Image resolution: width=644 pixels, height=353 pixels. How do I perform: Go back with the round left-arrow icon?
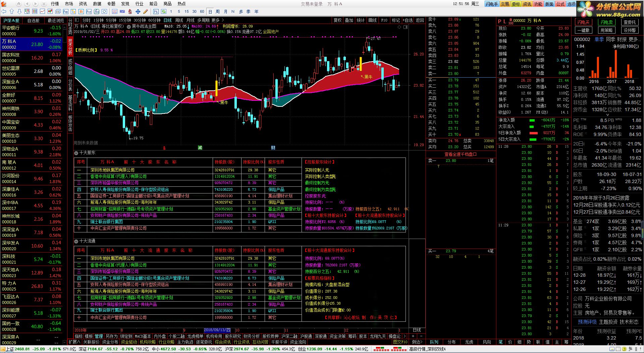coord(28,4)
